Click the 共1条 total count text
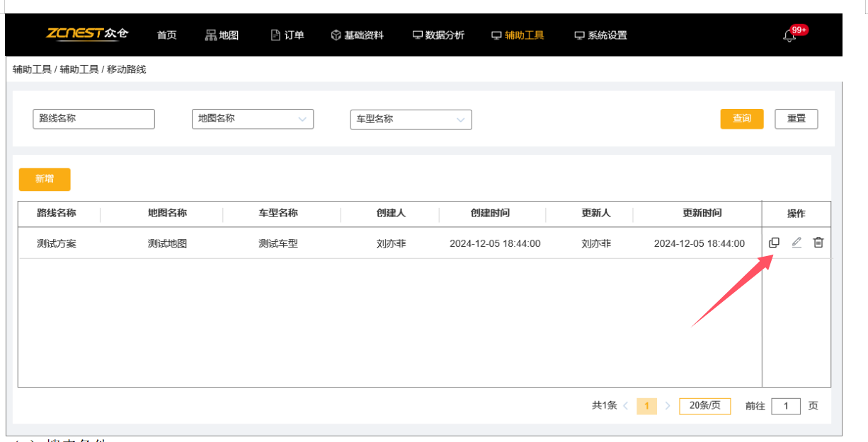Viewport: 868px width, 442px height. [x=605, y=405]
